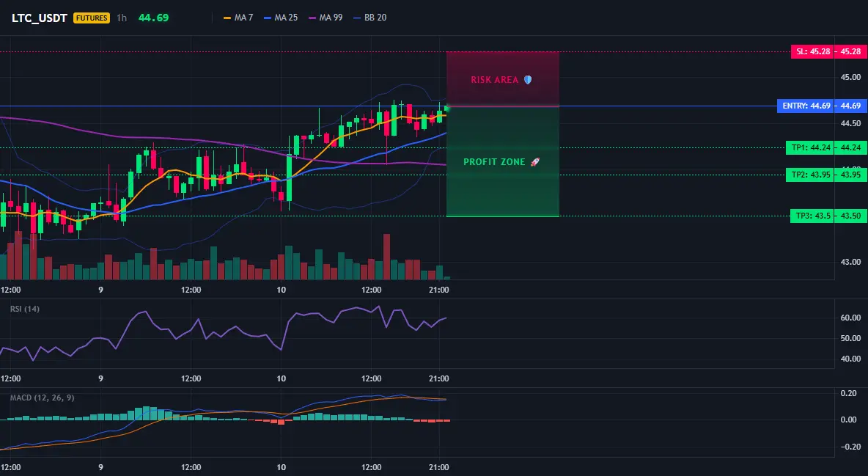This screenshot has width=868, height=476.
Task: Click the RSI (14) indicator title
Action: point(25,309)
